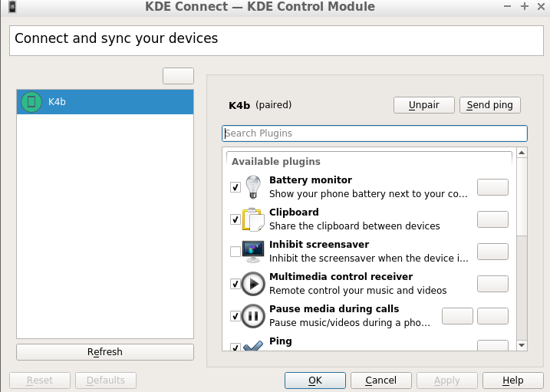This screenshot has width=550, height=392.
Task: Click the battery monitor lightbulb icon
Action: (253, 187)
